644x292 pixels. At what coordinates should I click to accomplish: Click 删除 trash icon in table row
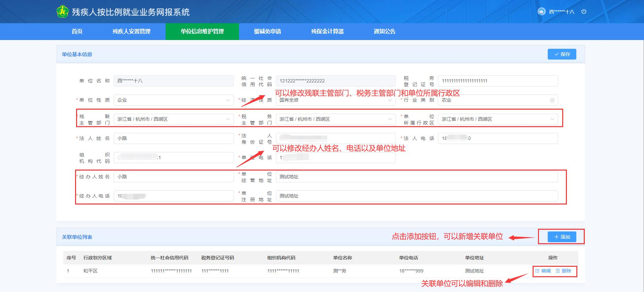click(558, 271)
